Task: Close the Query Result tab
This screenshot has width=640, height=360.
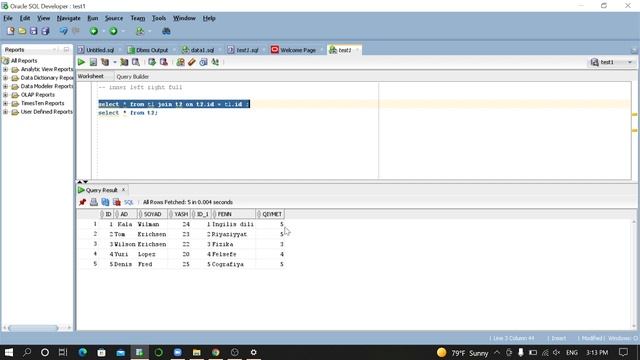Action: tap(123, 190)
